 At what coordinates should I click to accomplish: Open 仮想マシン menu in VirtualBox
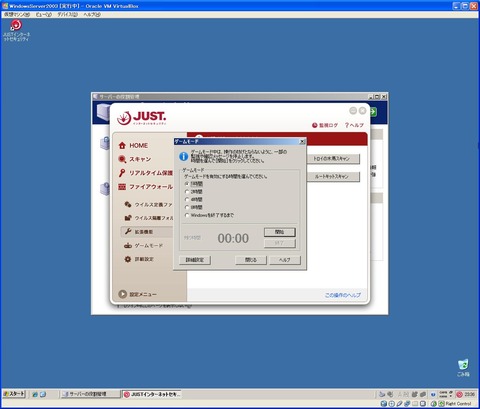(x=17, y=15)
